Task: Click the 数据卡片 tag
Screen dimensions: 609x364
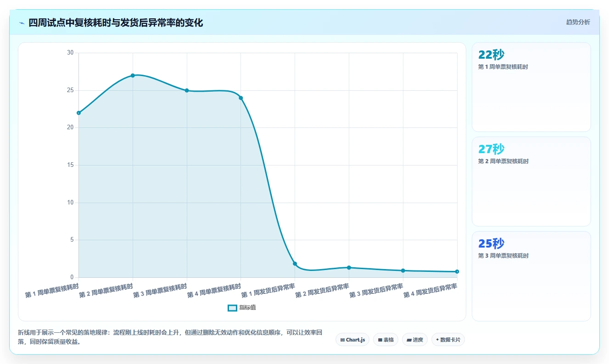Action: click(x=448, y=340)
